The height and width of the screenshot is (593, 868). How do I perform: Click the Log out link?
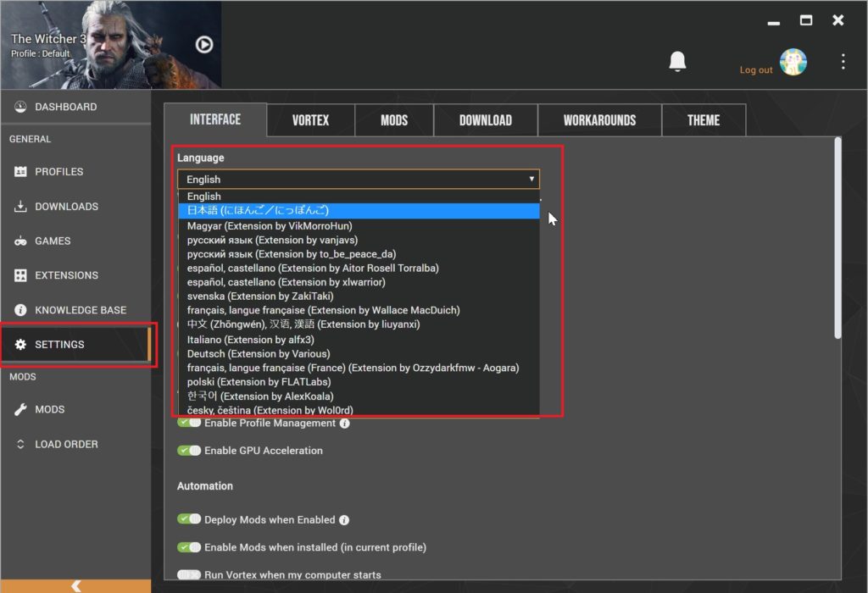coord(755,70)
